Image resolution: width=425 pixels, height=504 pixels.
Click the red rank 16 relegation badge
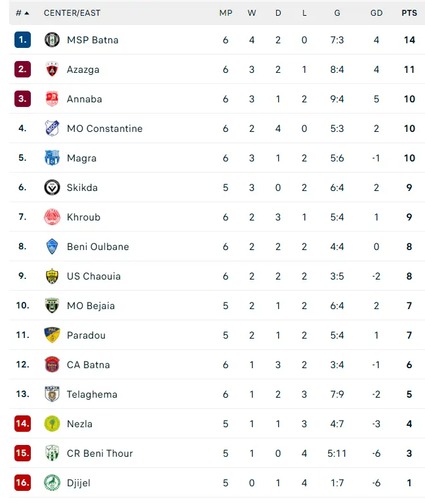click(22, 483)
